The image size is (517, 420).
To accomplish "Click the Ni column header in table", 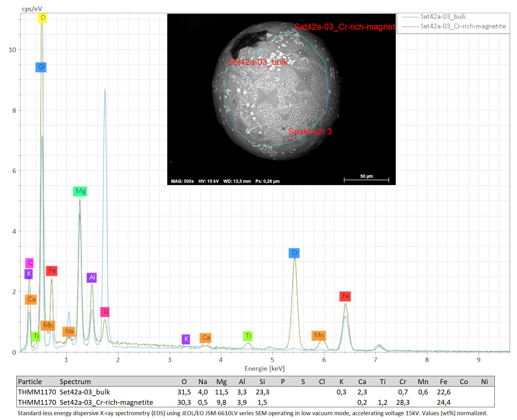I will point(484,382).
